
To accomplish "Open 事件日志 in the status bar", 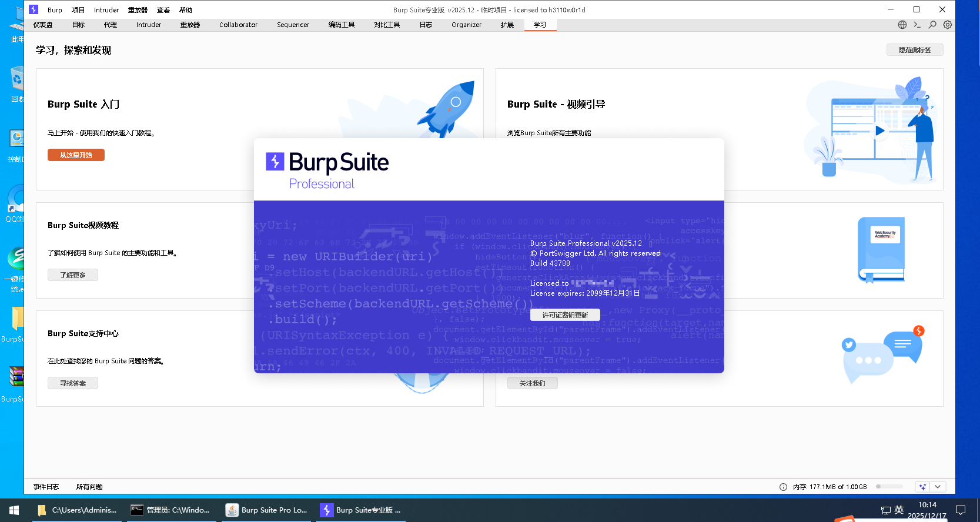I will pyautogui.click(x=46, y=487).
